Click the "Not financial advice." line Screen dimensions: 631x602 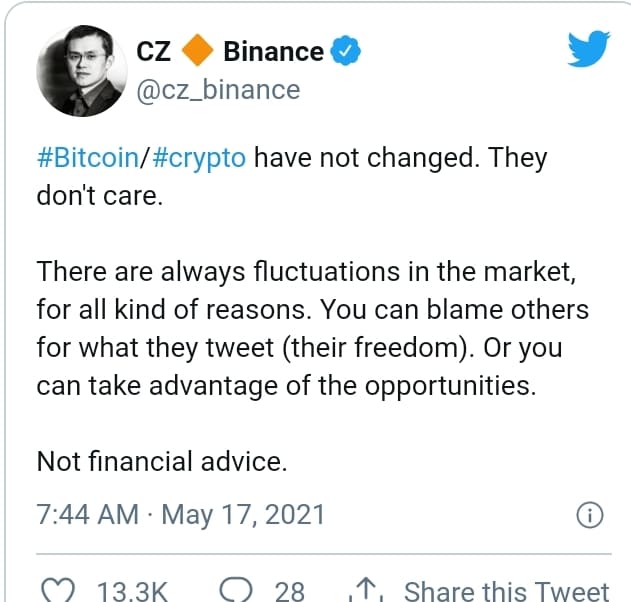[x=162, y=462]
